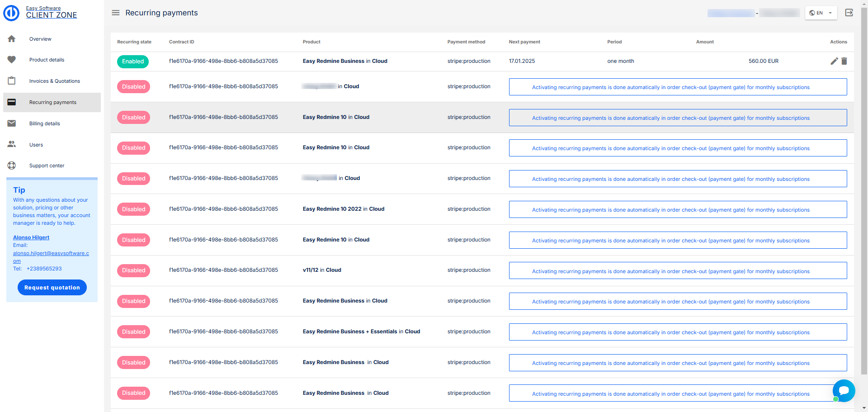Edit the enabled recurring payment (pencil icon)
This screenshot has width=868, height=412.
click(x=834, y=61)
